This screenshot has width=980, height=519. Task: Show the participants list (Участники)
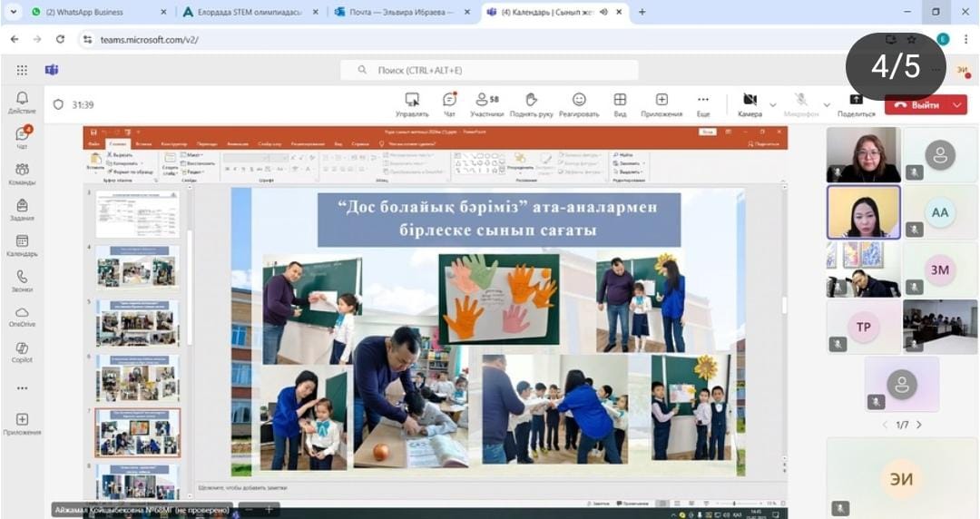[x=486, y=103]
